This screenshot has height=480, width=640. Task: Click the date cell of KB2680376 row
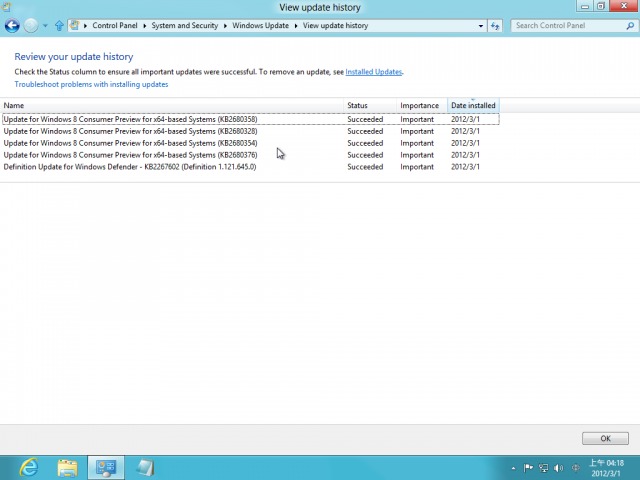coord(465,155)
